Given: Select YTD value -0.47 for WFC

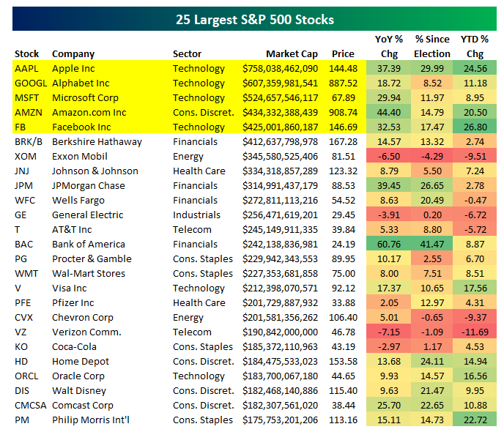Looking at the screenshot, I should pos(475,201).
